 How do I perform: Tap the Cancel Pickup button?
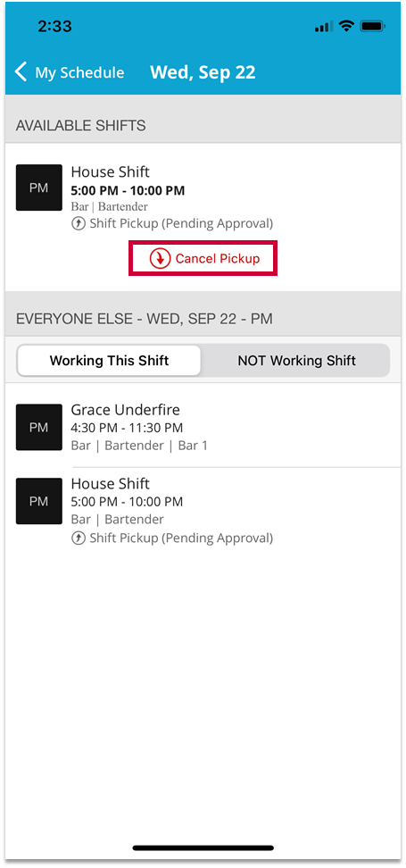[203, 258]
